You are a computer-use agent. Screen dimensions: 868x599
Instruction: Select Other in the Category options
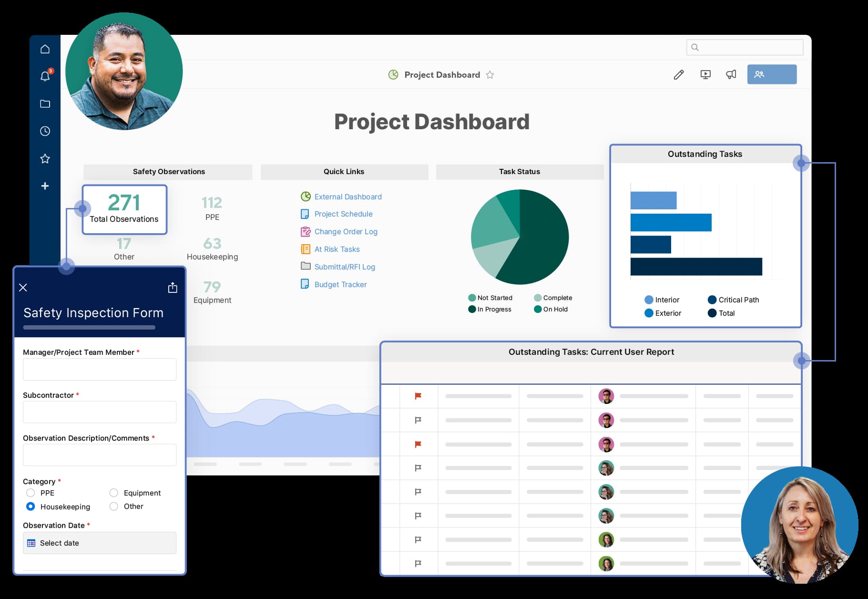click(113, 506)
